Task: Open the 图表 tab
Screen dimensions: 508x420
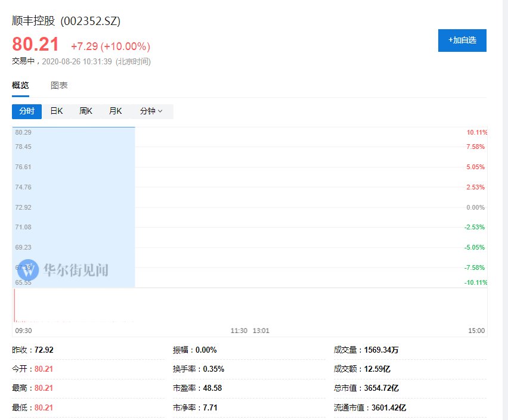Action: [59, 86]
